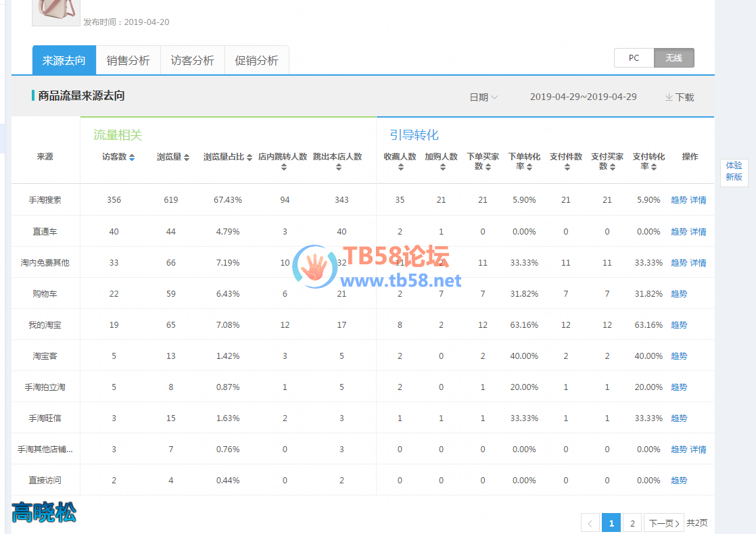Sort by 跳出本店人数 arrows

click(338, 167)
